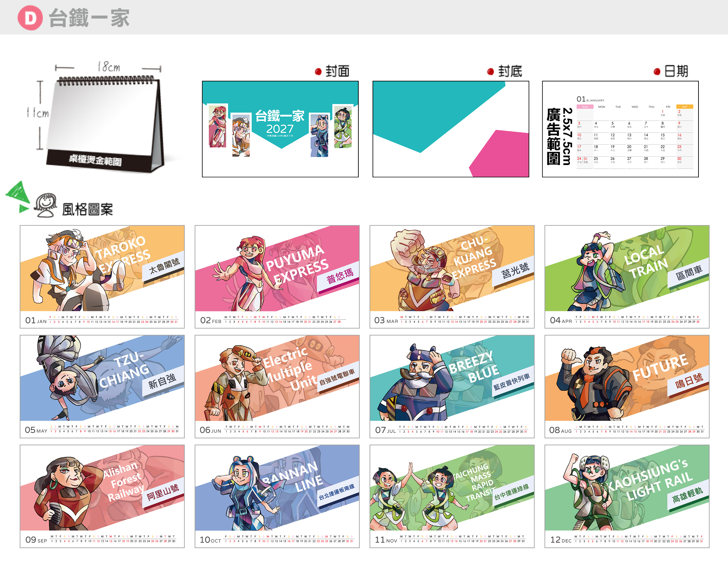Click the smiling face doodle icon
The image size is (728, 564).
[45, 205]
